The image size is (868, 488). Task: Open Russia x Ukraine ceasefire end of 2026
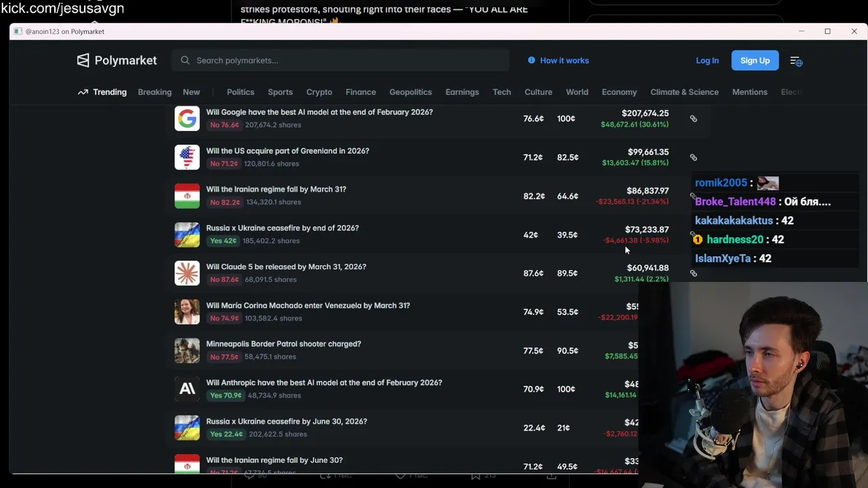282,228
